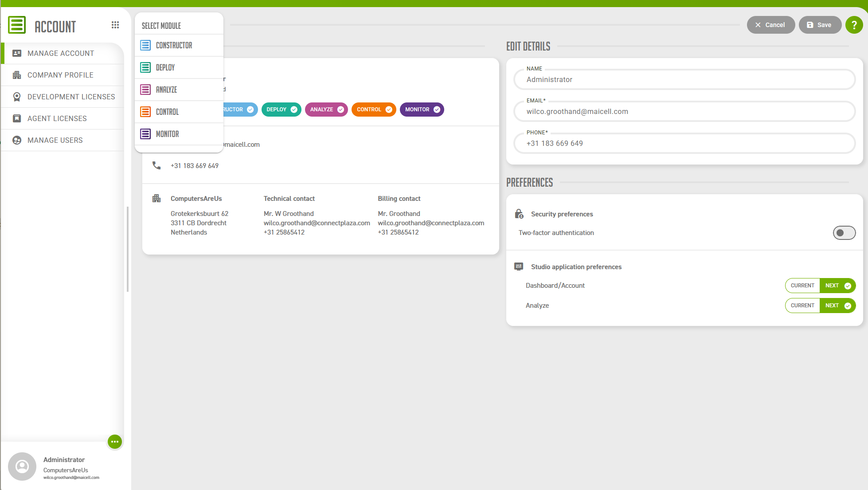Click the sidebar vertical scrollbar
Viewport: 868px width, 490px height.
tap(128, 249)
